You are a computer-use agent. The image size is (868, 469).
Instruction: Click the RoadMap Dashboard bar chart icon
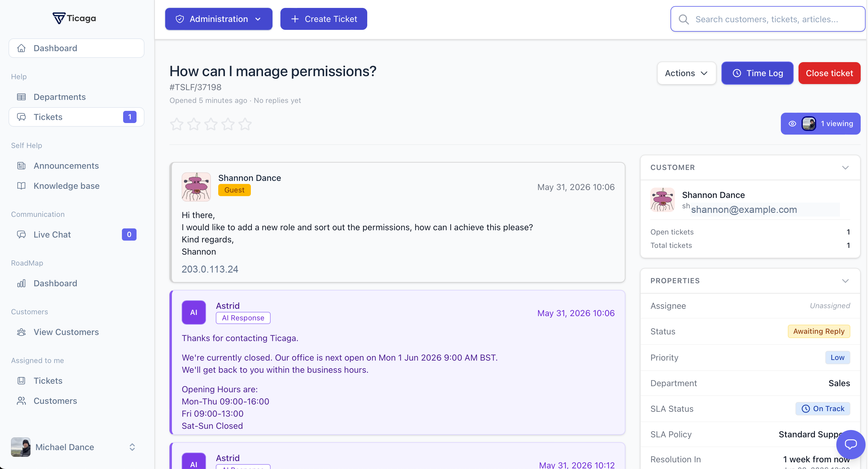(x=21, y=284)
